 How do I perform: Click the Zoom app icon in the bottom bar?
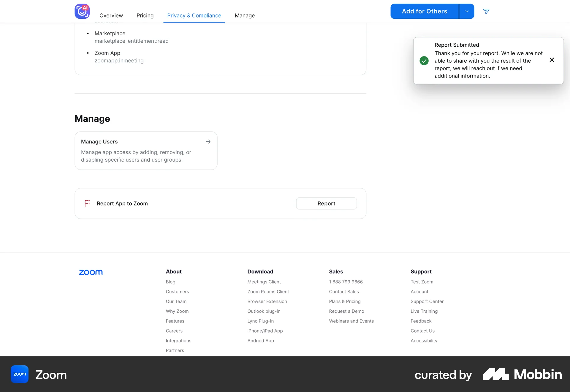[19, 374]
